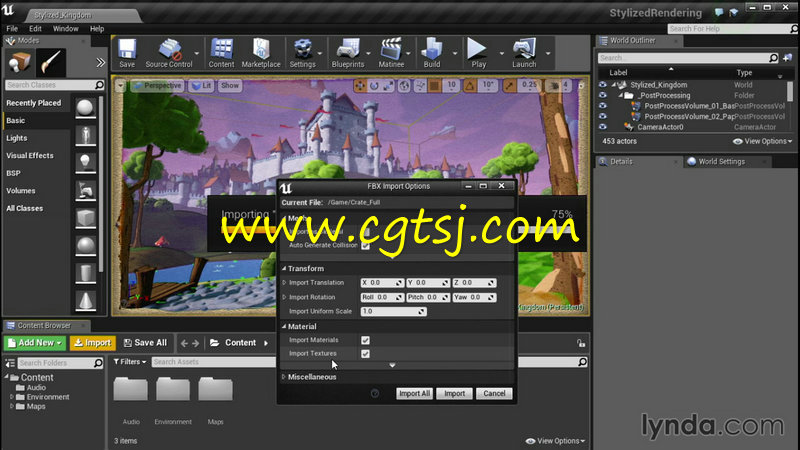Navigate back in Content Browser
The width and height of the screenshot is (800, 450).
tap(184, 343)
